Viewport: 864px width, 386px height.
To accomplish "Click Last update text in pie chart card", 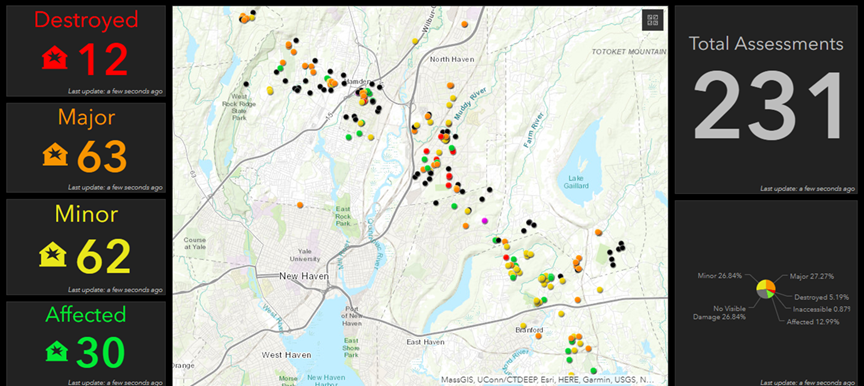I will pos(808,382).
